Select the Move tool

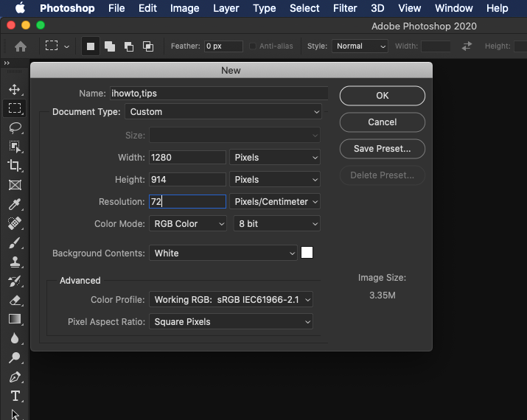point(14,89)
